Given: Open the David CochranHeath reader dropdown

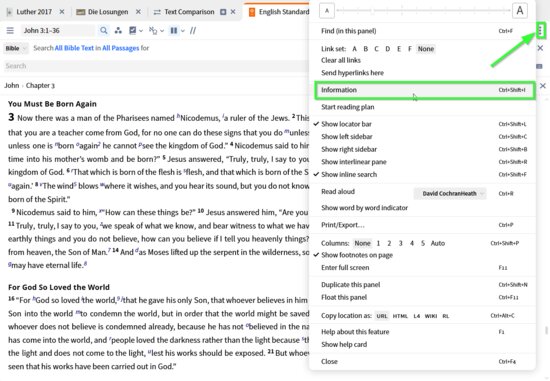Looking at the screenshot, I should pos(450,193).
